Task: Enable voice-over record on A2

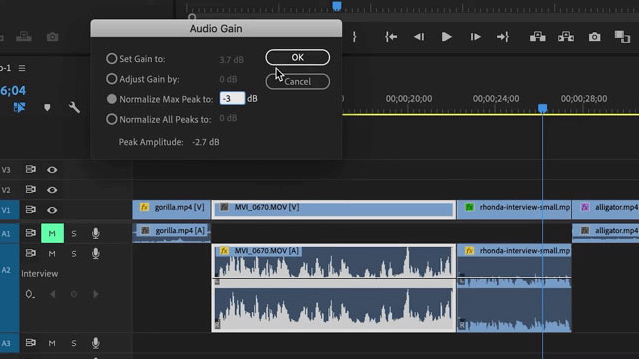Action: click(95, 254)
